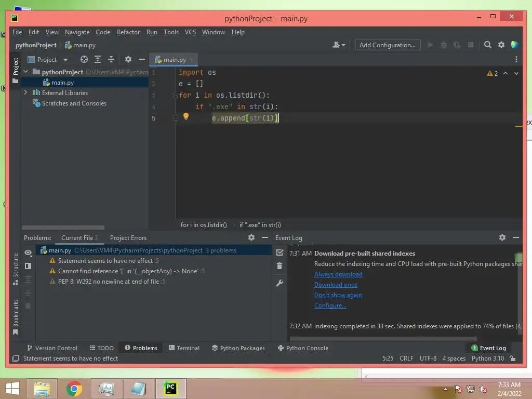Select main.py in the Project tree
This screenshot has height=399, width=532.
85,83
